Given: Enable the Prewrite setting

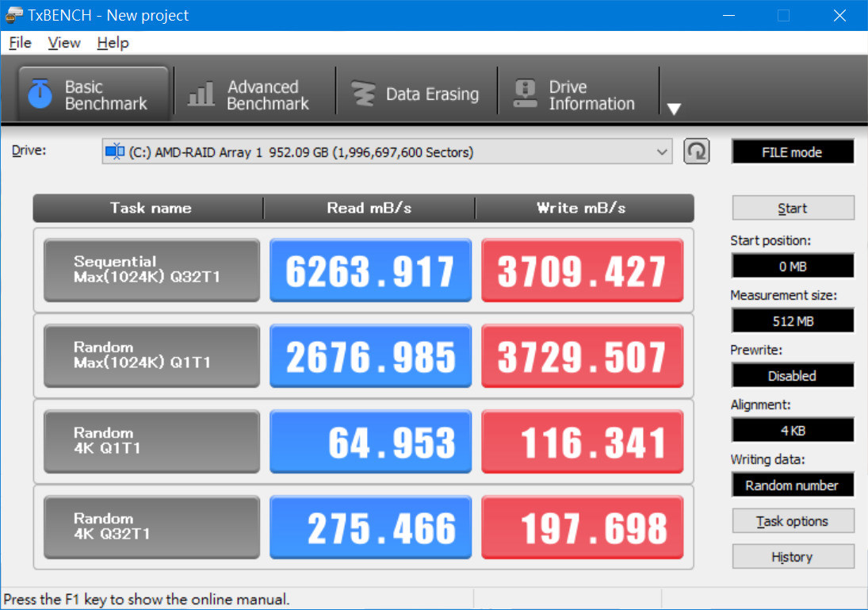Looking at the screenshot, I should click(x=792, y=375).
